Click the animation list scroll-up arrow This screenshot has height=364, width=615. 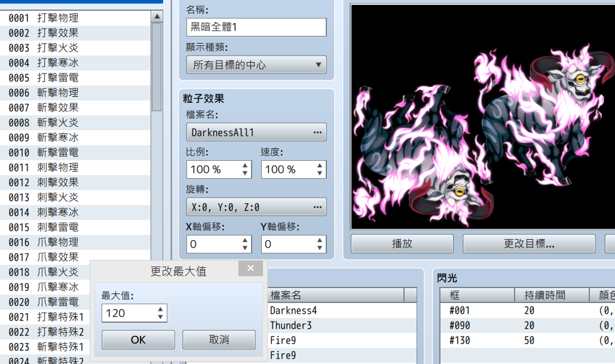click(157, 17)
